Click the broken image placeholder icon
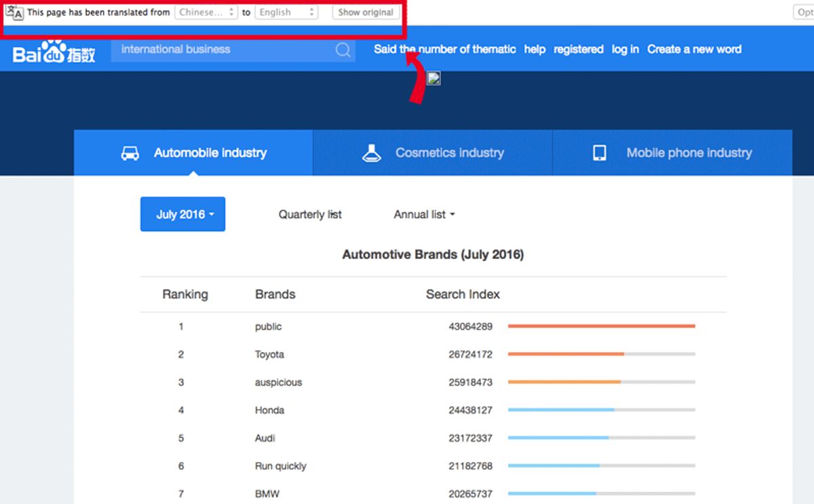Screen dimensions: 814x504 (433, 78)
